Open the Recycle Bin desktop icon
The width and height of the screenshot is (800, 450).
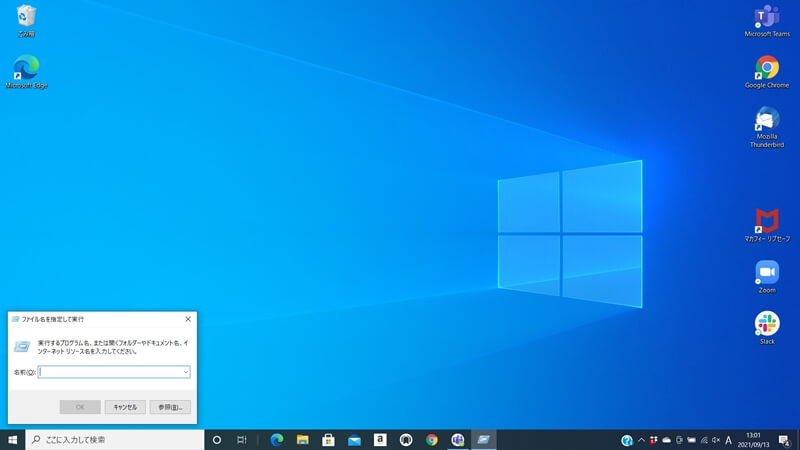click(26, 21)
